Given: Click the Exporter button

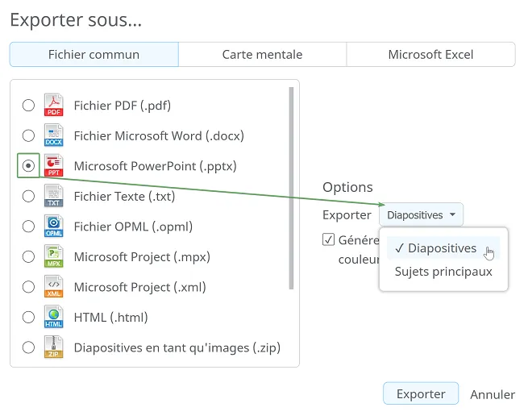Looking at the screenshot, I should tap(421, 393).
